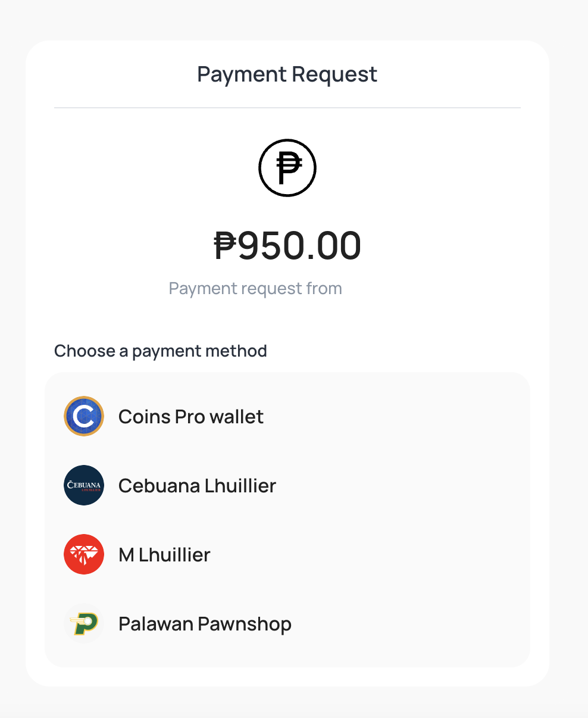The image size is (588, 718).
Task: Click the 'Choose a payment method' label
Action: pyautogui.click(x=160, y=351)
